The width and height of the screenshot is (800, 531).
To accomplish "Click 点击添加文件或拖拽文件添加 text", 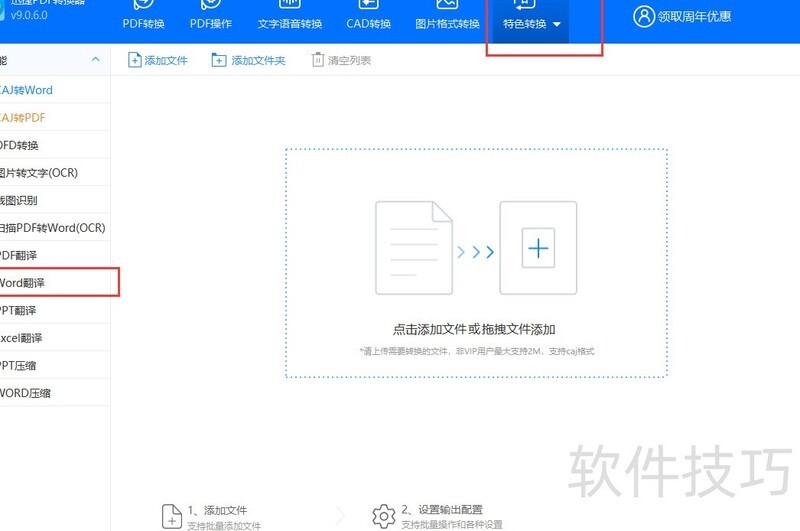I will 474,330.
